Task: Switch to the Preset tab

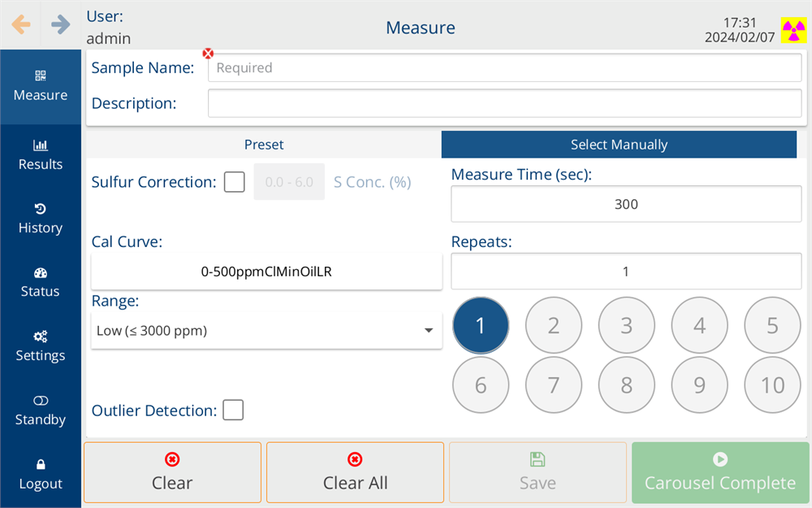Action: tap(264, 145)
